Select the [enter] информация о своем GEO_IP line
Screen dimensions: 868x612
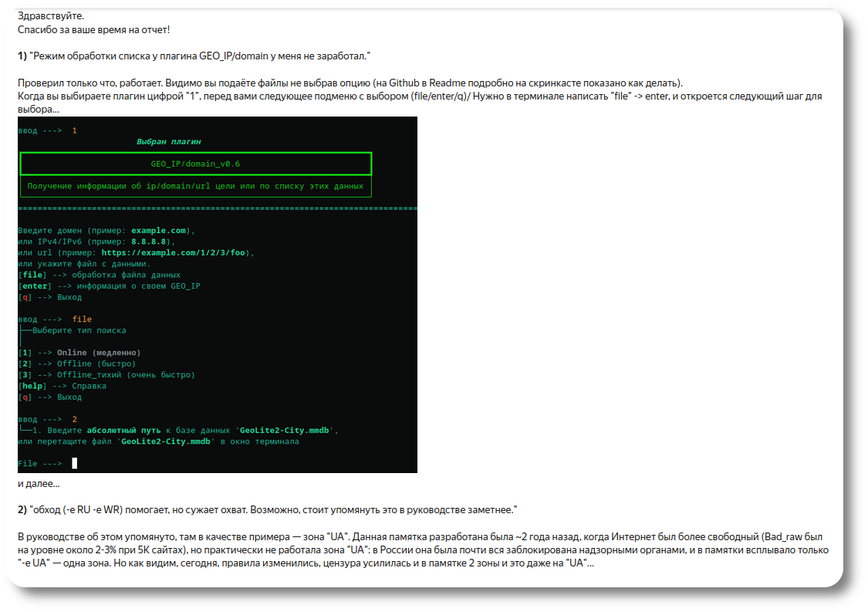109,286
